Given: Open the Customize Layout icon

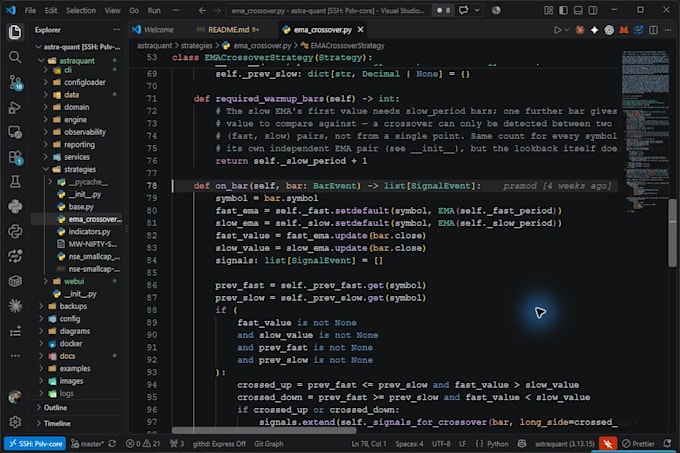Looking at the screenshot, I should pyautogui.click(x=549, y=10).
